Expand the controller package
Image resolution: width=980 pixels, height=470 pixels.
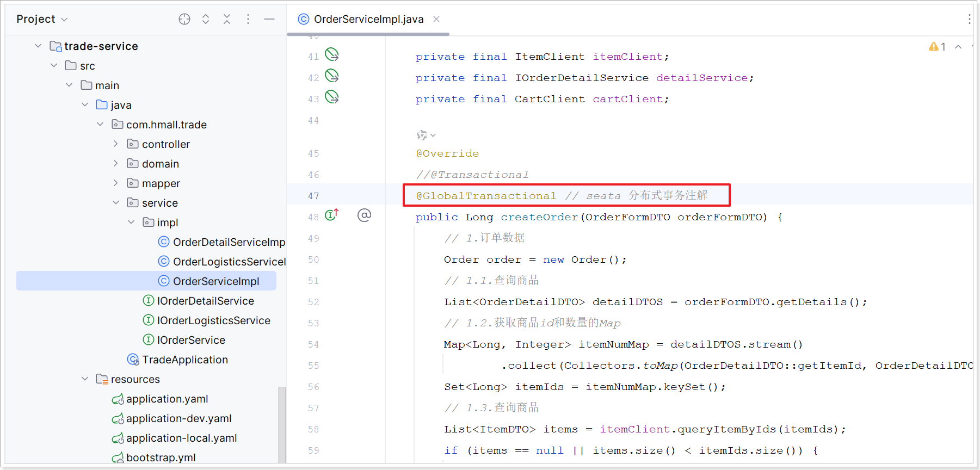pyautogui.click(x=115, y=144)
